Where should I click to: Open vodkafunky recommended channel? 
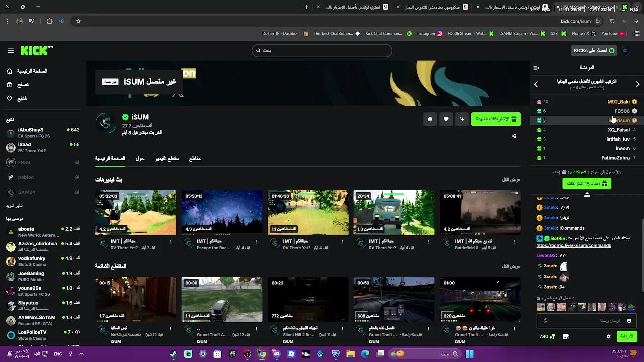coord(42,261)
